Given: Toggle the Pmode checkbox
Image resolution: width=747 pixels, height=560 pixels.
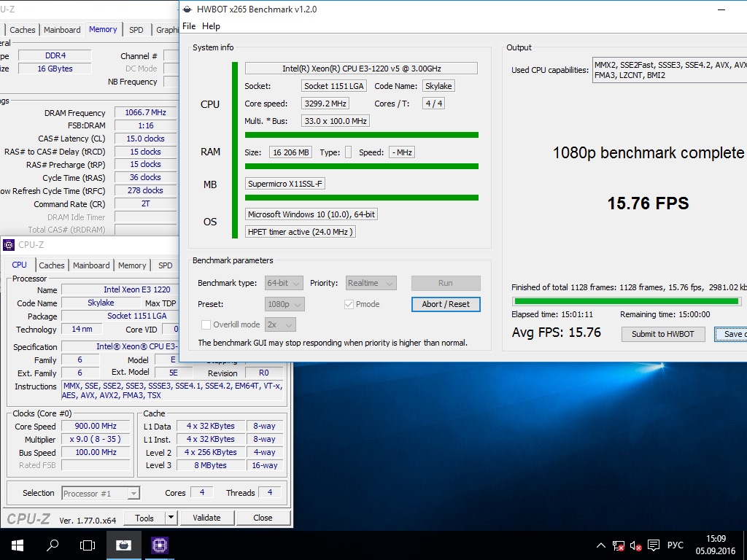Looking at the screenshot, I should click(349, 304).
